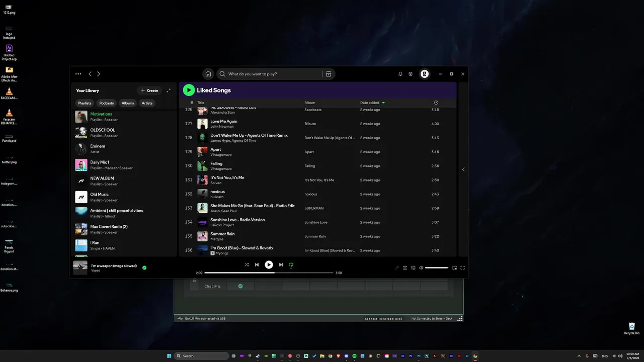Select the Panels.psd desktop file
The height and width of the screenshot is (362, 644).
point(9,138)
